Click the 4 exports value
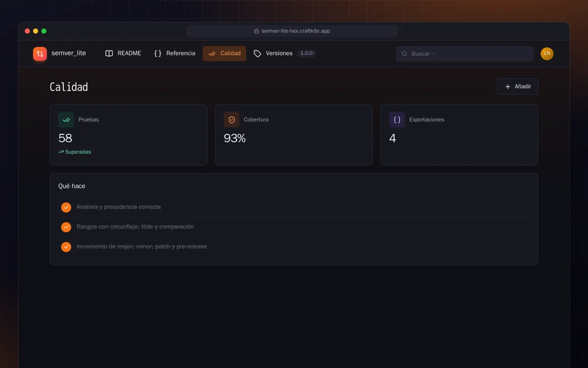 tap(393, 138)
